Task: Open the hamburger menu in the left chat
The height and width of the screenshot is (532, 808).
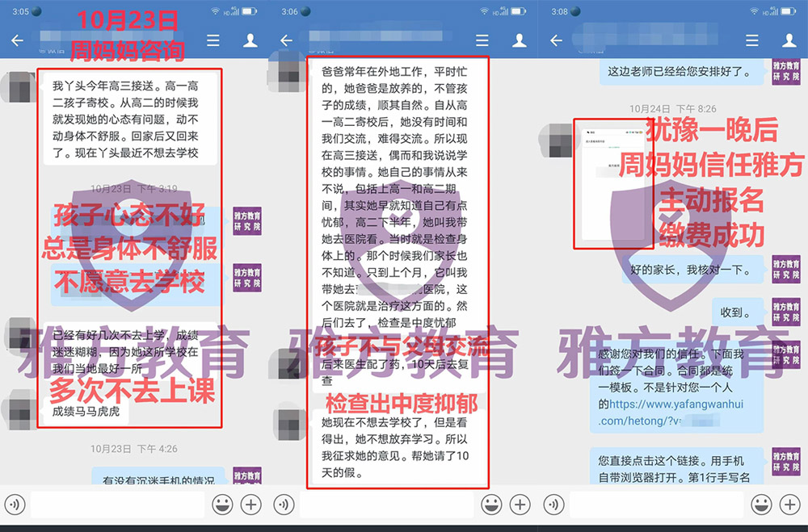Action: tap(213, 40)
